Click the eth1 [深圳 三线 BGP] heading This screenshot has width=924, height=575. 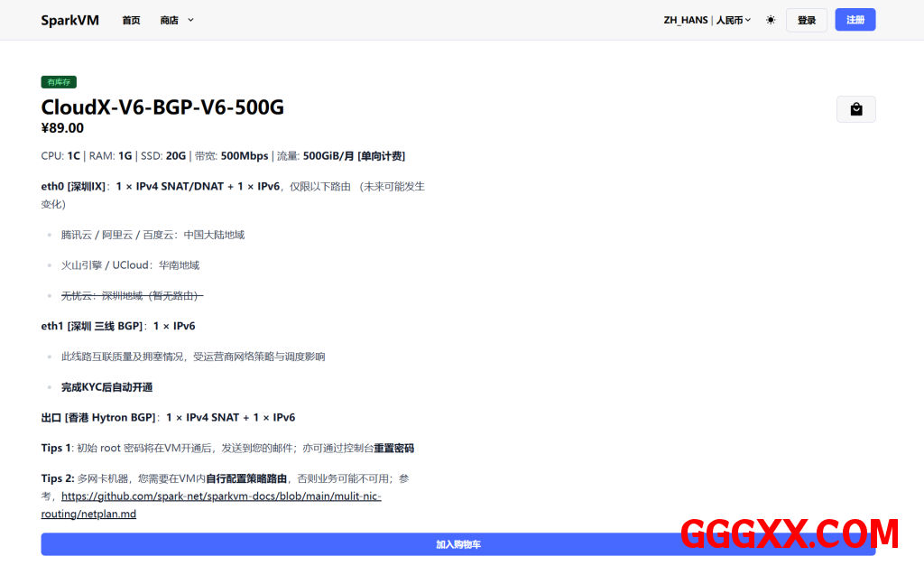91,326
